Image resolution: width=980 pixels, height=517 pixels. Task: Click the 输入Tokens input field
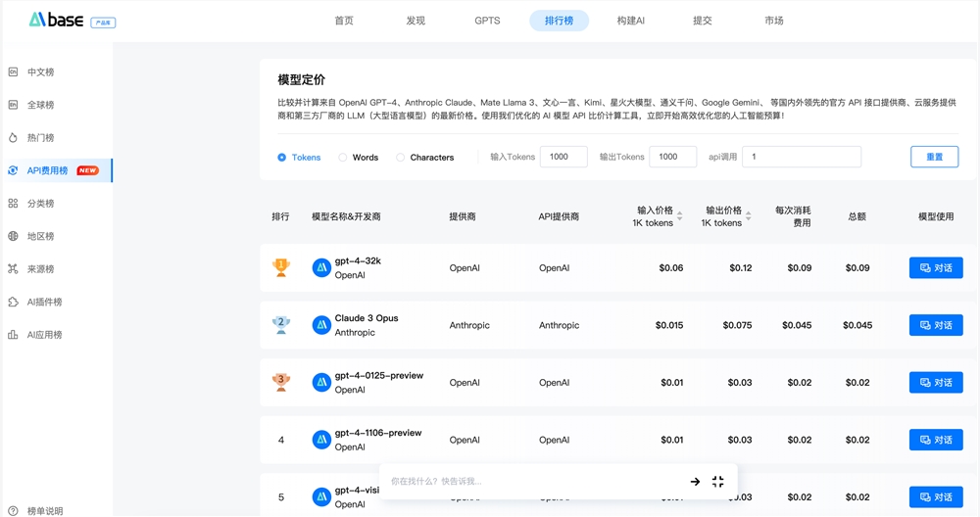coord(563,157)
